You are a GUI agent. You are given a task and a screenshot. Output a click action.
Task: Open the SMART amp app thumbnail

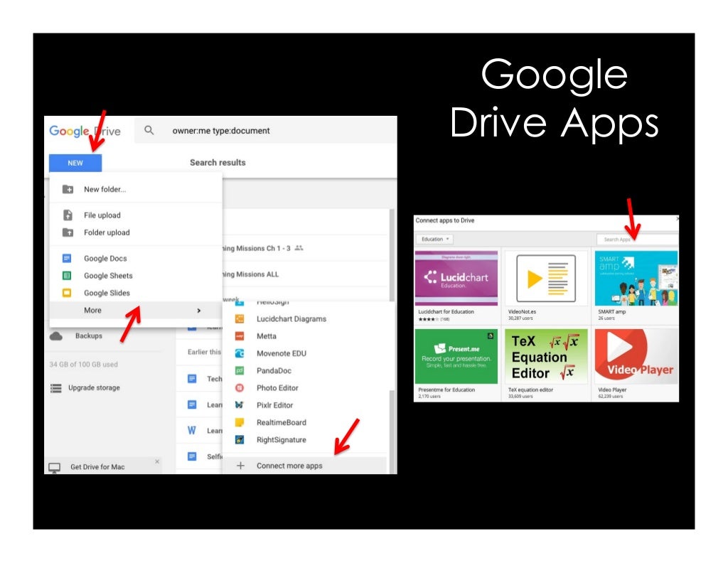[636, 278]
